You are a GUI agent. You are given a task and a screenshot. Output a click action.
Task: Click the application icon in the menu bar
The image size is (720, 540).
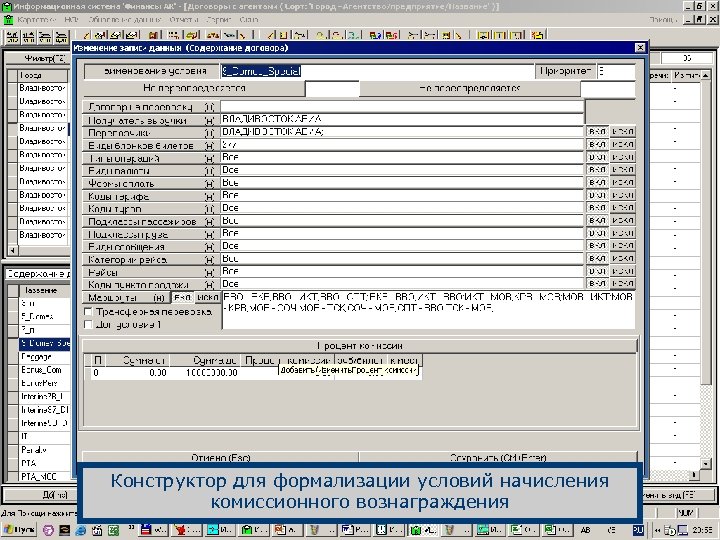(8, 20)
